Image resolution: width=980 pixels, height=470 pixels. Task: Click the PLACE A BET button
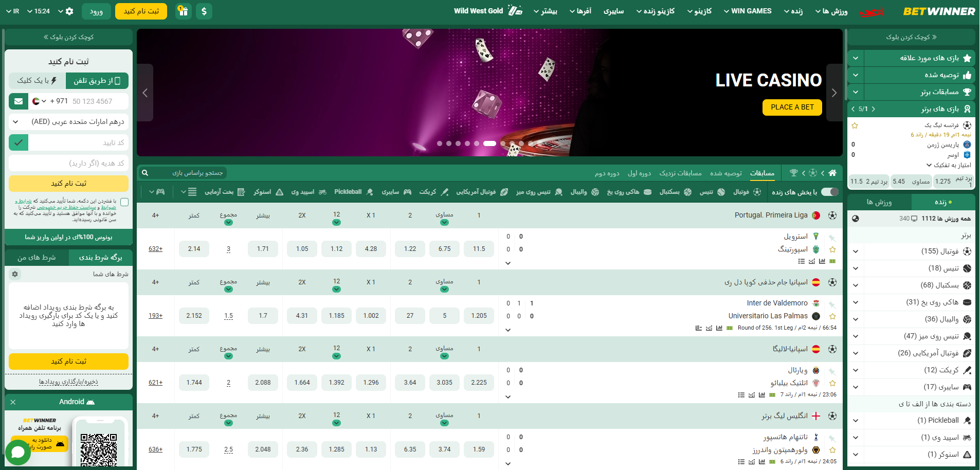(x=792, y=107)
